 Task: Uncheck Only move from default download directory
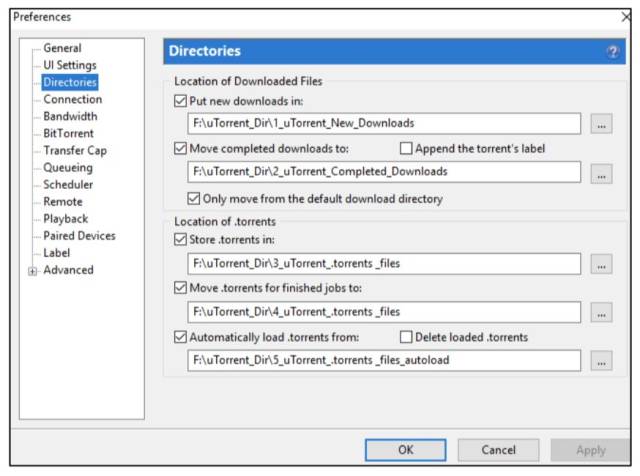(193, 199)
